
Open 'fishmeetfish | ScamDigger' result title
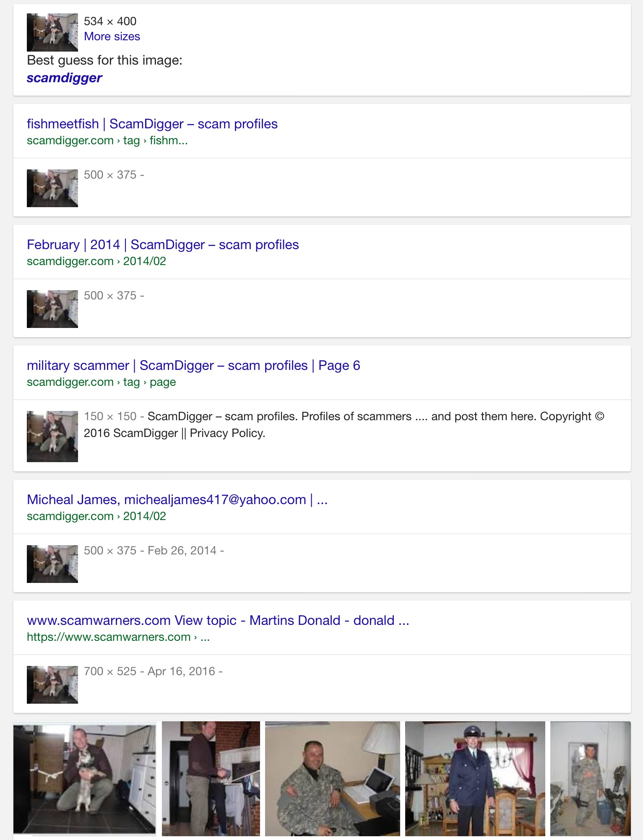click(152, 124)
